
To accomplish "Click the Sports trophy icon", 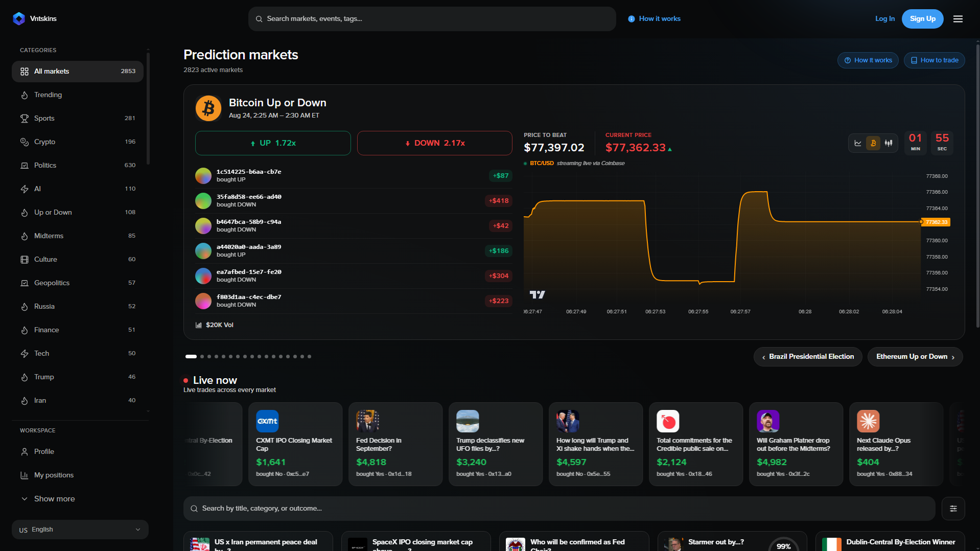I will (x=25, y=119).
